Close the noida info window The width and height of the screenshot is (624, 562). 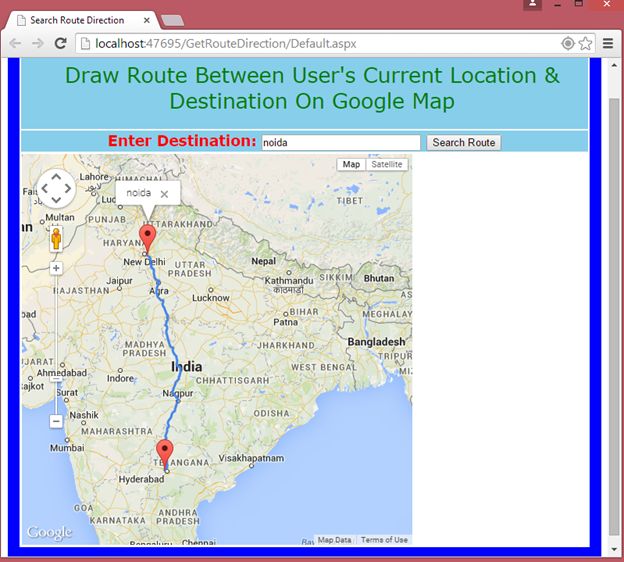[x=164, y=194]
